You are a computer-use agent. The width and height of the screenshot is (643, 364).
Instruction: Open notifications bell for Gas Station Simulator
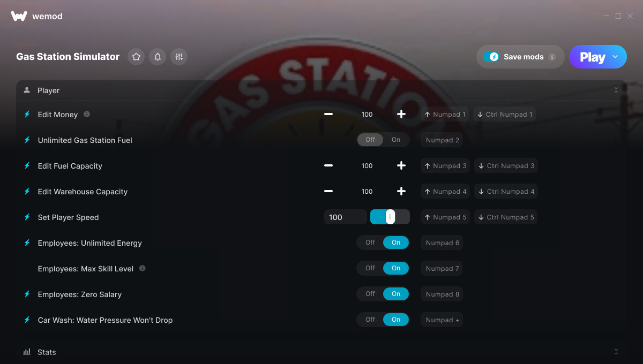pos(158,57)
